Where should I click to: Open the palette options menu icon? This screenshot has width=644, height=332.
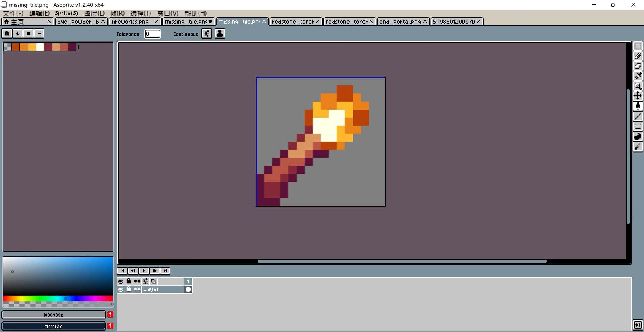[x=39, y=34]
